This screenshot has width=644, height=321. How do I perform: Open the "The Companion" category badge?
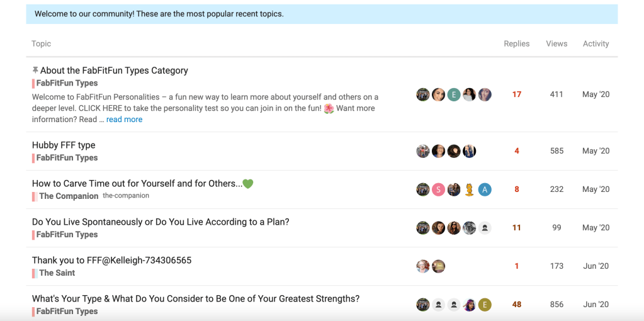68,196
